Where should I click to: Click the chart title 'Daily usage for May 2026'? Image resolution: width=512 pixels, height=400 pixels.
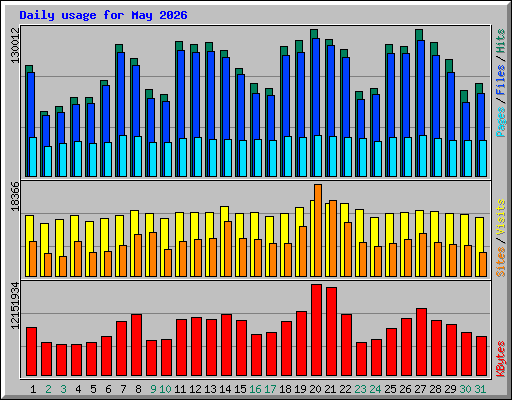click(x=103, y=16)
